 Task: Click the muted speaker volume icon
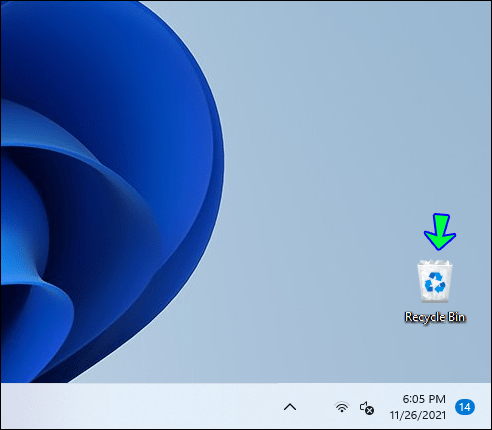(367, 407)
